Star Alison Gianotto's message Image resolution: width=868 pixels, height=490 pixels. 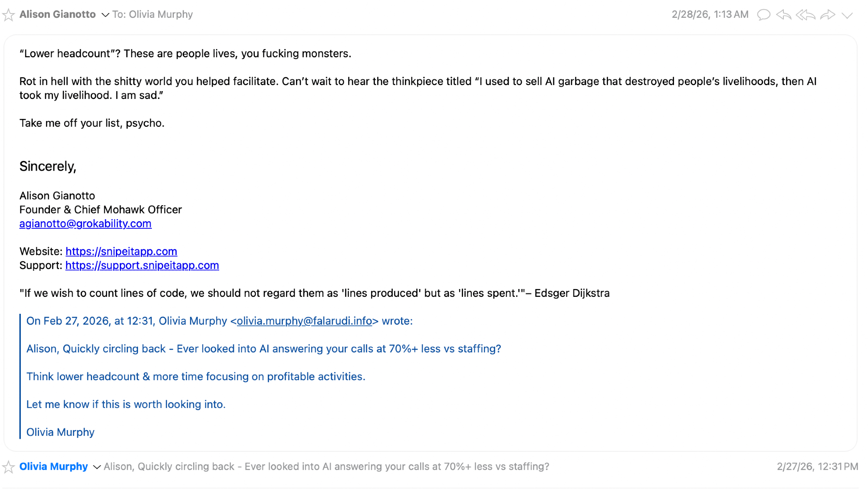coord(8,15)
